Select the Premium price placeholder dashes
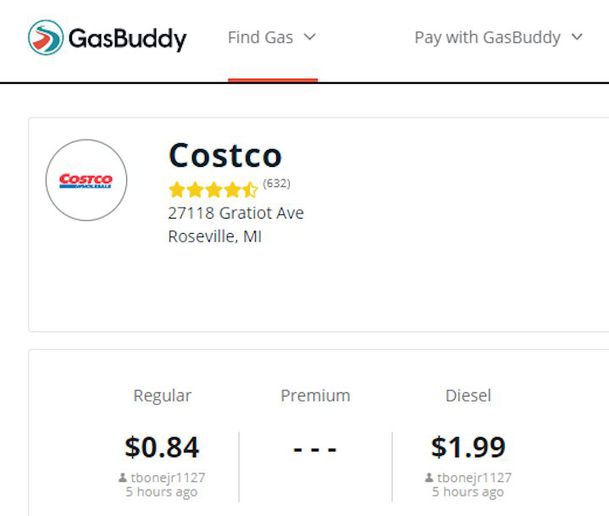Screen dimensions: 609x516 (x=315, y=450)
